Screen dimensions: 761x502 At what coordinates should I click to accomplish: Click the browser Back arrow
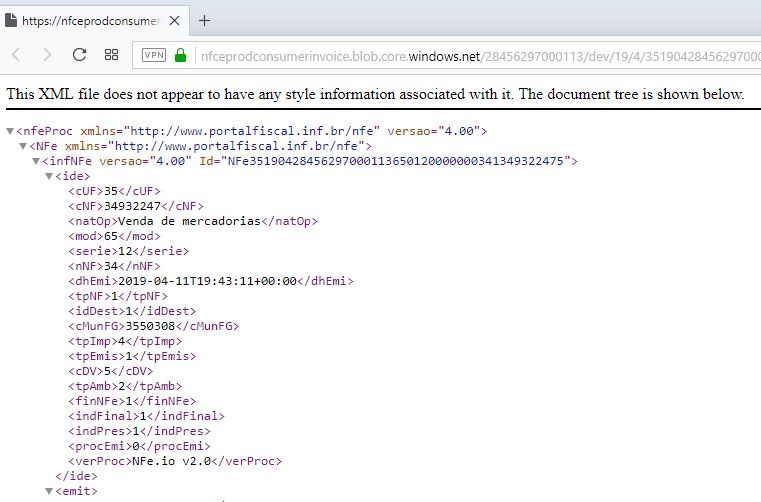tap(17, 55)
